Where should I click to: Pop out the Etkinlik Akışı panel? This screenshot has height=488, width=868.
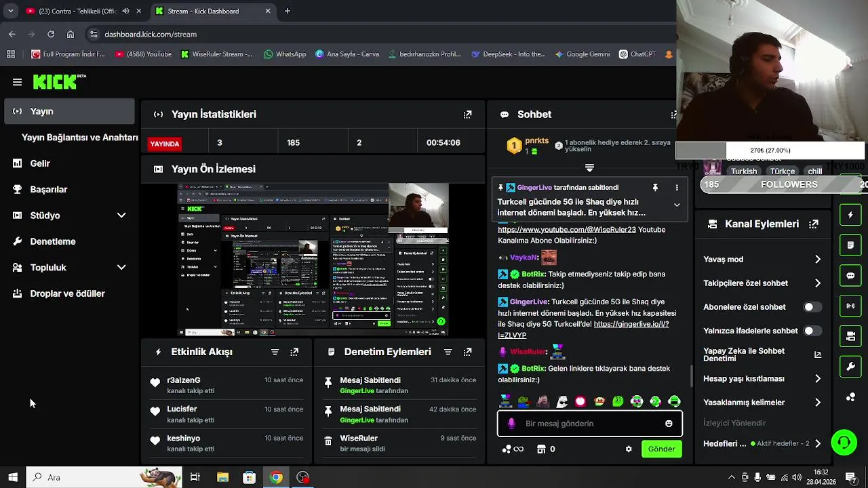point(294,352)
